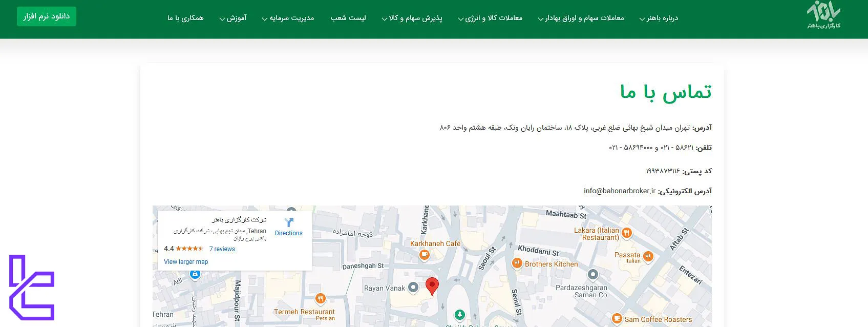The image size is (868, 327).
Task: Open the 7 reviews link
Action: (x=222, y=249)
